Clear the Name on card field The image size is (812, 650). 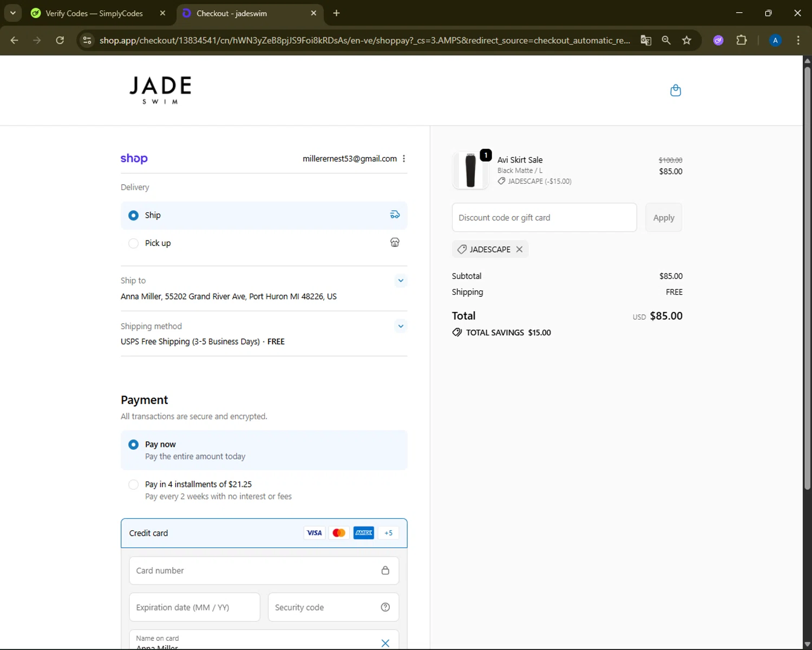(x=385, y=643)
